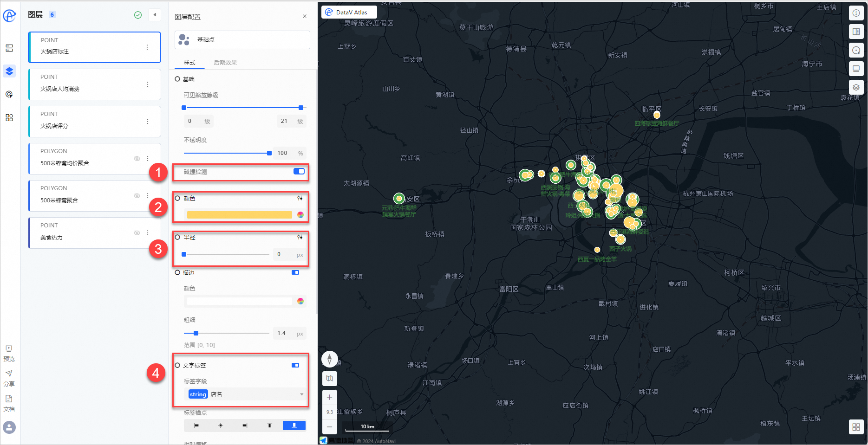
Task: Show the hidden 500米蜂窝均价聚合 layer
Action: [137, 159]
